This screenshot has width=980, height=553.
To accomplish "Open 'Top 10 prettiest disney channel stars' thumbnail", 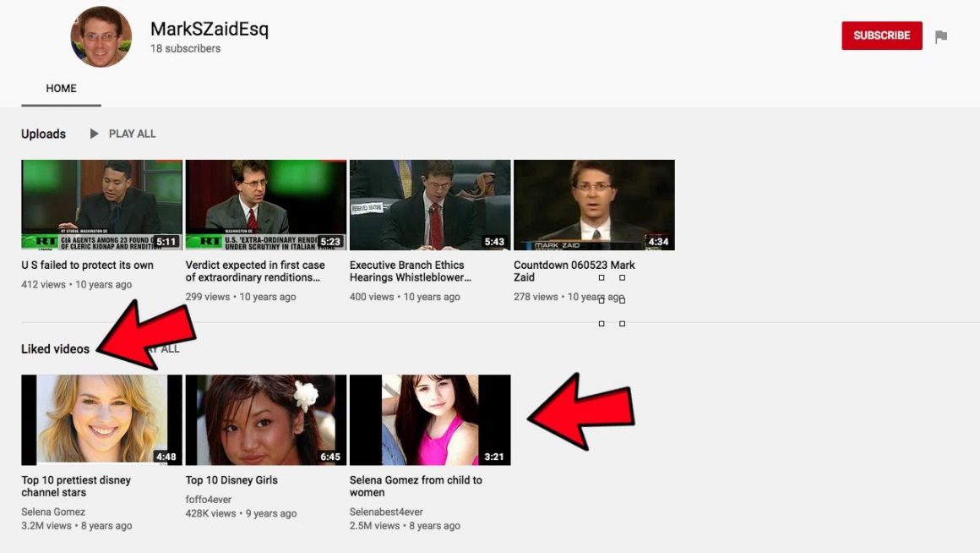I will tap(101, 419).
